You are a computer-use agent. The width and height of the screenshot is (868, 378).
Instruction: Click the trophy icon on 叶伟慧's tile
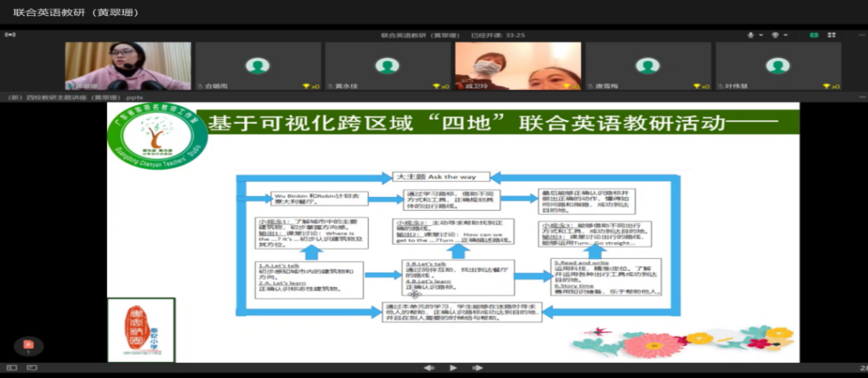coord(825,86)
